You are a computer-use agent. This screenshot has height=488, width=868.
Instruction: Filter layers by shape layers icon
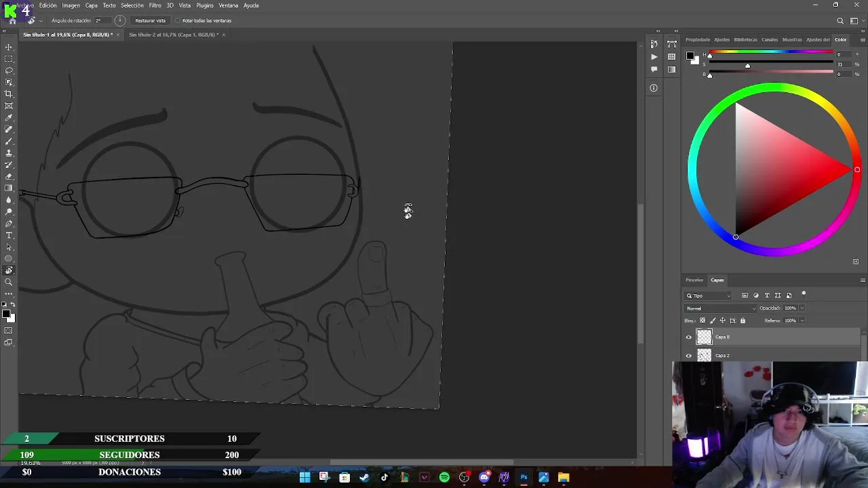click(x=778, y=296)
